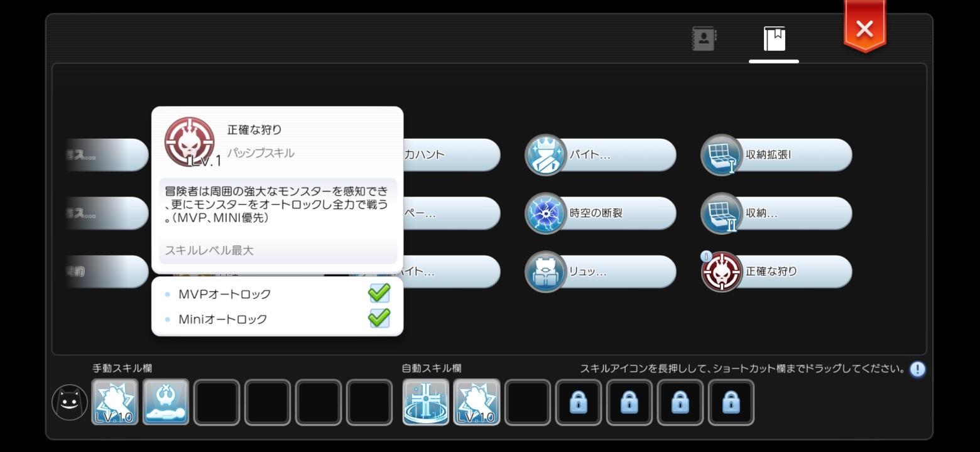
Task: Open the info help icon
Action: [917, 369]
